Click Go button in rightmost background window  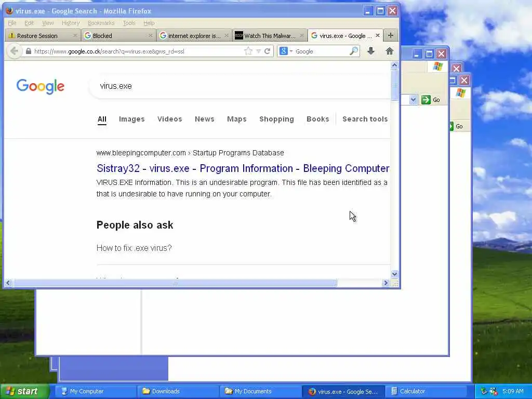click(457, 126)
